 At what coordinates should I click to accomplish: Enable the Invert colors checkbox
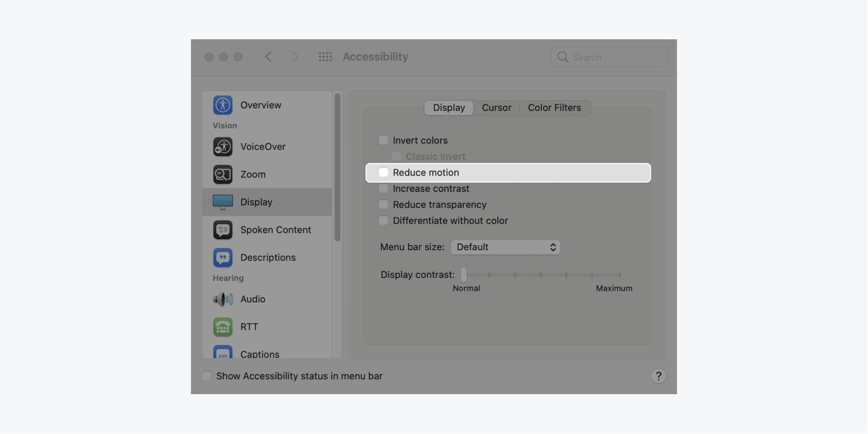click(x=383, y=140)
